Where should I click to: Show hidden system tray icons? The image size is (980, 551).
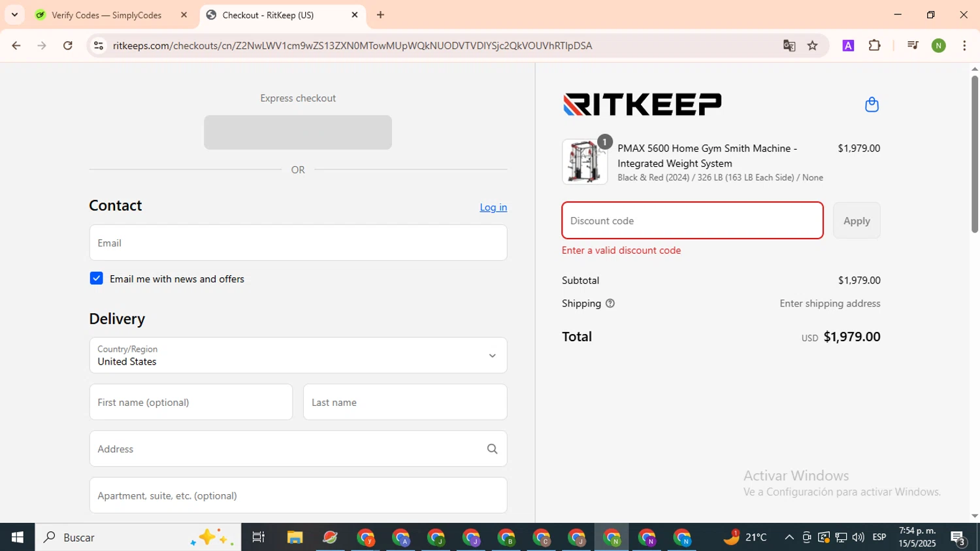tap(789, 537)
